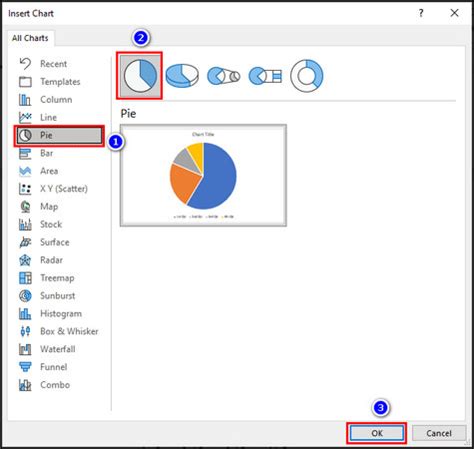This screenshot has width=474, height=449.
Task: Click the Recent chart category icon
Action: coord(25,64)
